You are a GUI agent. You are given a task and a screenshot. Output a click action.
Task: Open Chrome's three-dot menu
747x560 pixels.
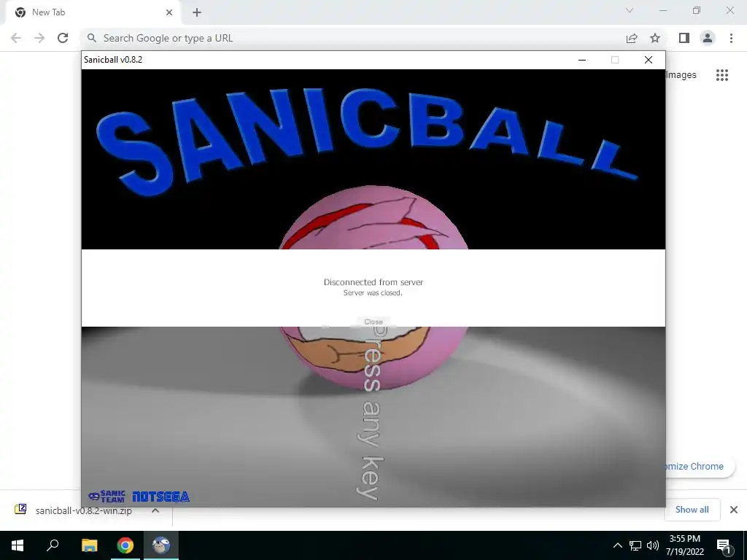(731, 38)
